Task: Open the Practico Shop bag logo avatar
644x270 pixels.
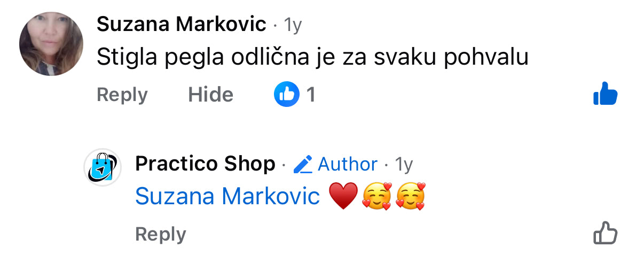Action: 103,167
